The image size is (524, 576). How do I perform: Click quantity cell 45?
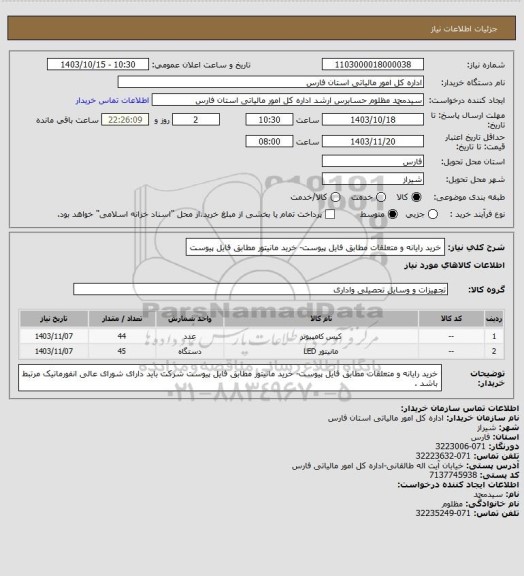pos(122,351)
